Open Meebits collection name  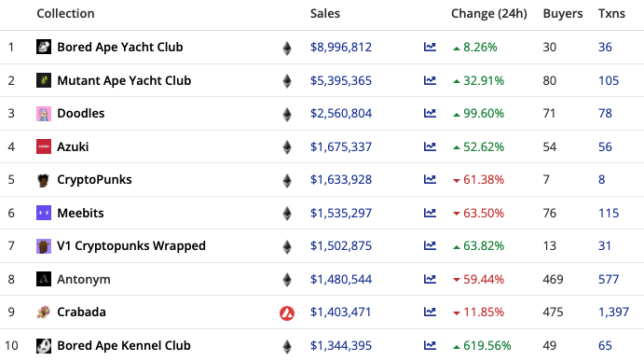click(80, 213)
